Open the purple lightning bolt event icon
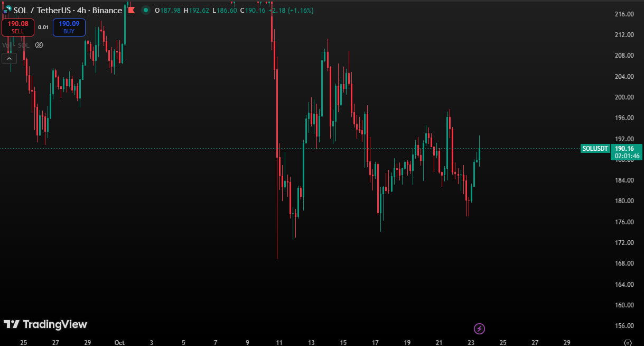The height and width of the screenshot is (346, 644). pyautogui.click(x=479, y=329)
